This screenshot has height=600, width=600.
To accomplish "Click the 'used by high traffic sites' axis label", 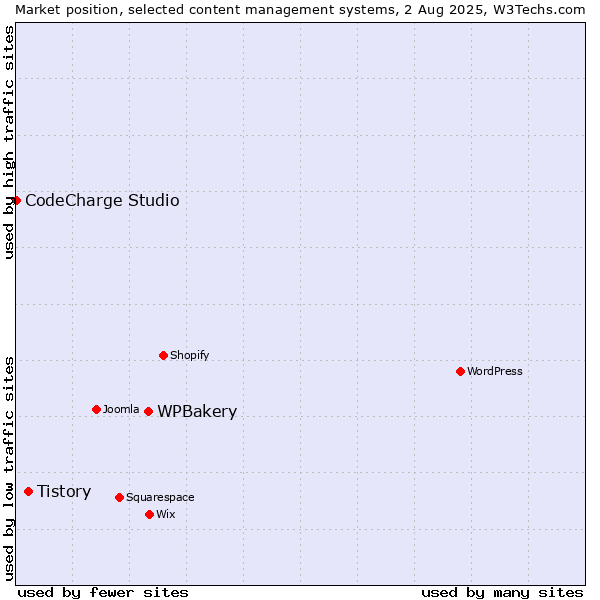I will coord(9,142).
